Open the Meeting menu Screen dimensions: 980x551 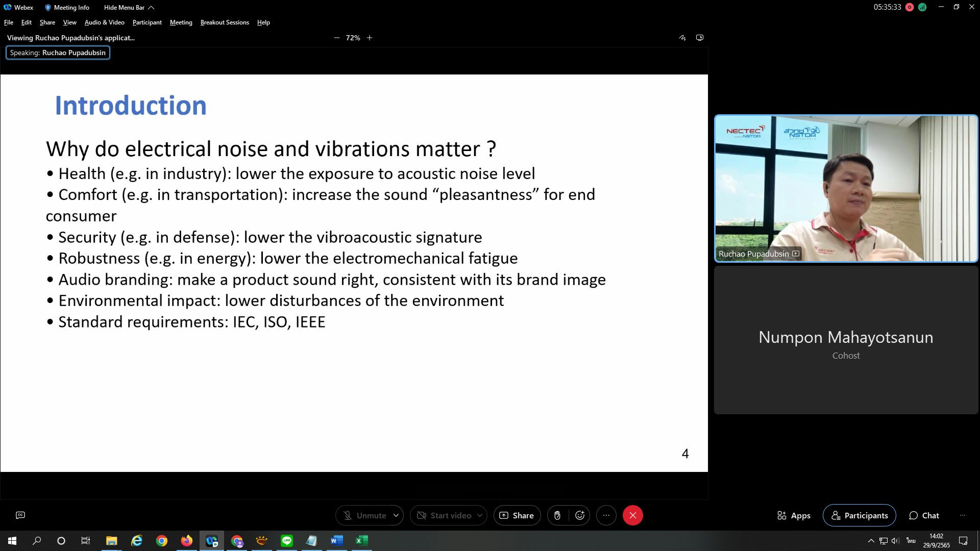coord(181,22)
